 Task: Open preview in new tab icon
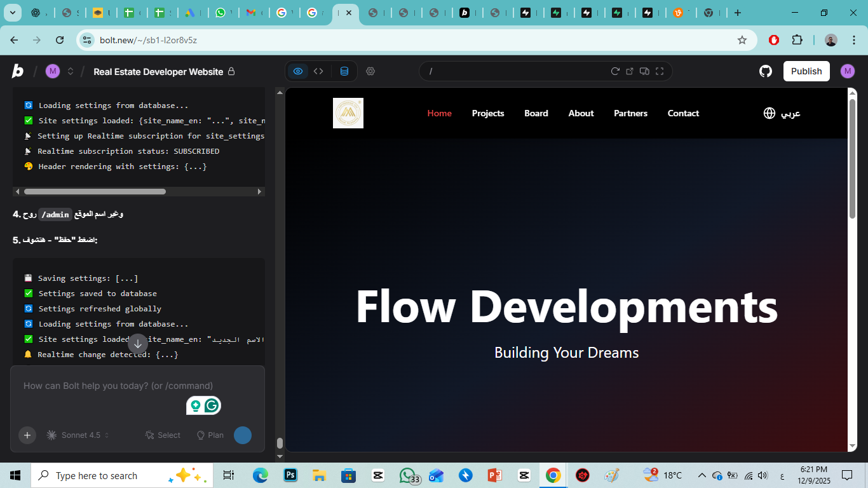tap(630, 71)
